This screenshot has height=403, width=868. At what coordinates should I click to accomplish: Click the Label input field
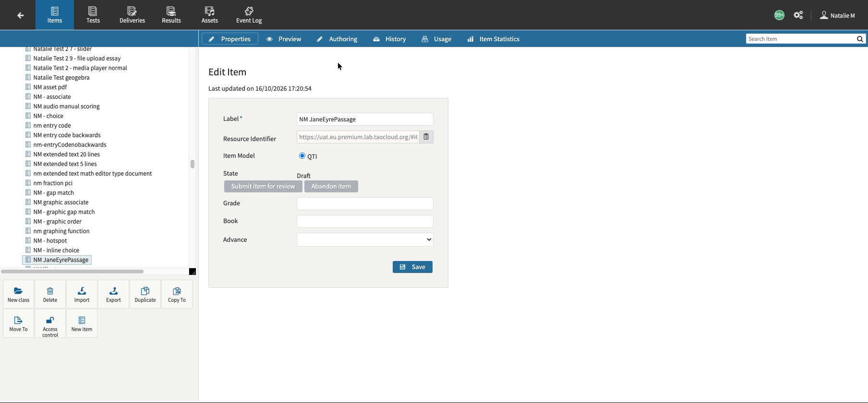pos(365,119)
